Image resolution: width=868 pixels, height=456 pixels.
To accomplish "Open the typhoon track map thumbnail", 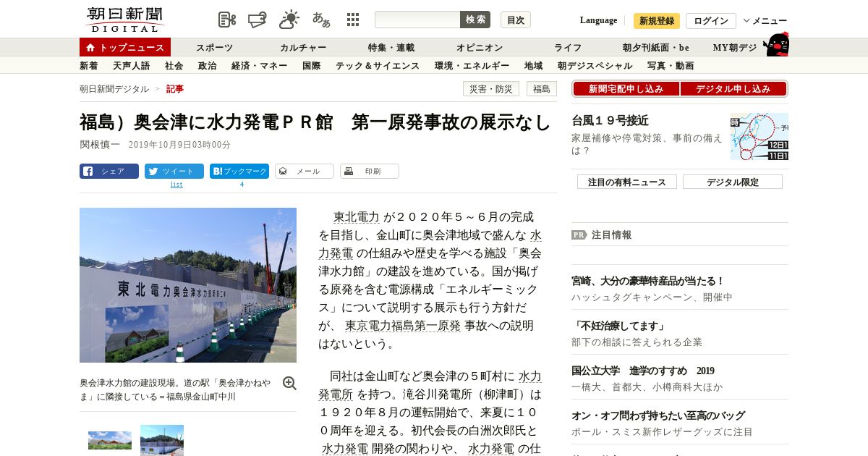I will click(x=759, y=136).
